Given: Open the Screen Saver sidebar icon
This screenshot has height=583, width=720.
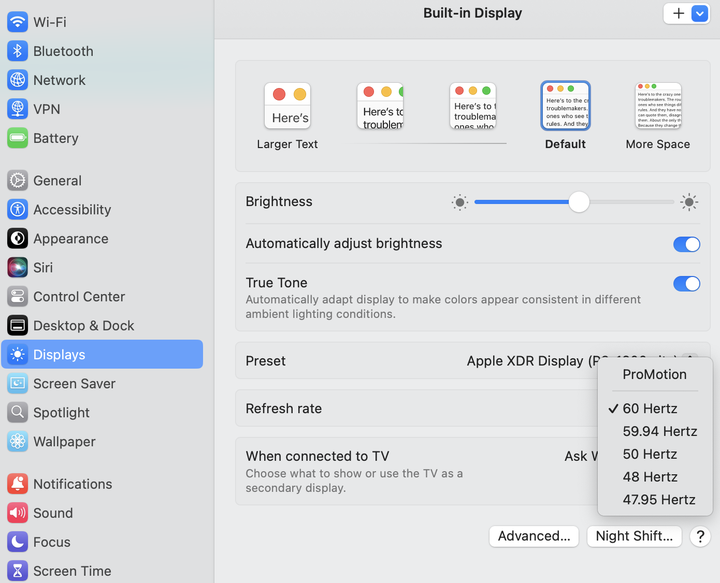Looking at the screenshot, I should [x=17, y=384].
